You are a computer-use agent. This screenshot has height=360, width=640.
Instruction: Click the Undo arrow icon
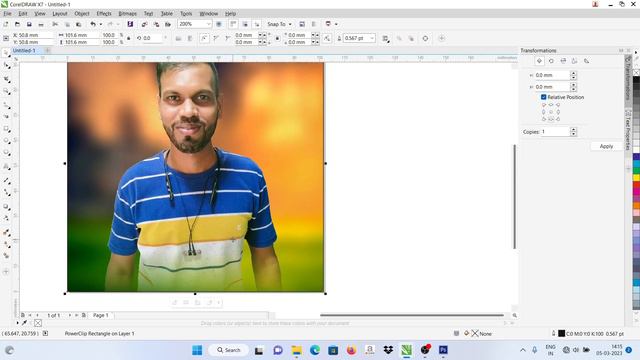93,24
